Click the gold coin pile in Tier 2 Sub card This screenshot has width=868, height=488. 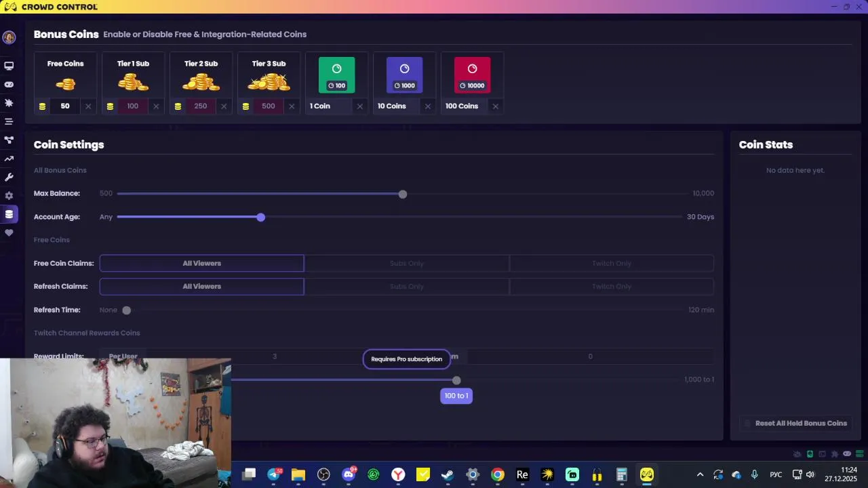click(201, 82)
